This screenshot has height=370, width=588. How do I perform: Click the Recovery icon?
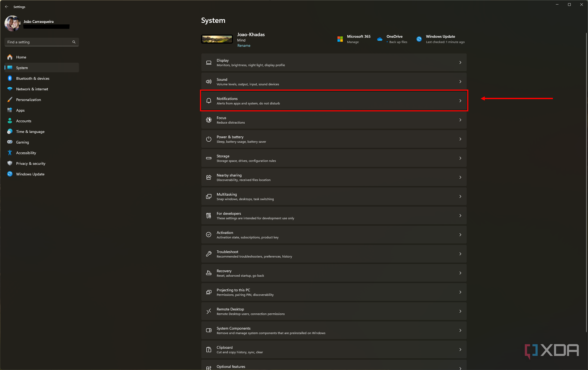click(x=209, y=273)
